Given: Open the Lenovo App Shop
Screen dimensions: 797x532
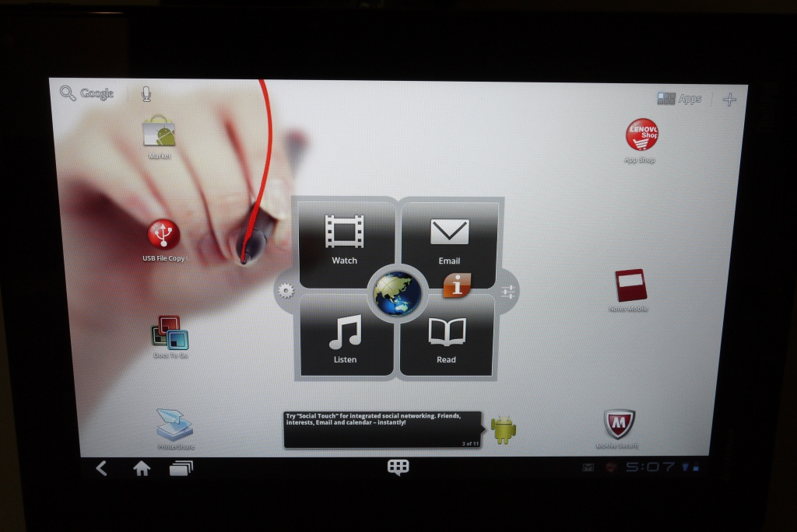Looking at the screenshot, I should point(641,135).
